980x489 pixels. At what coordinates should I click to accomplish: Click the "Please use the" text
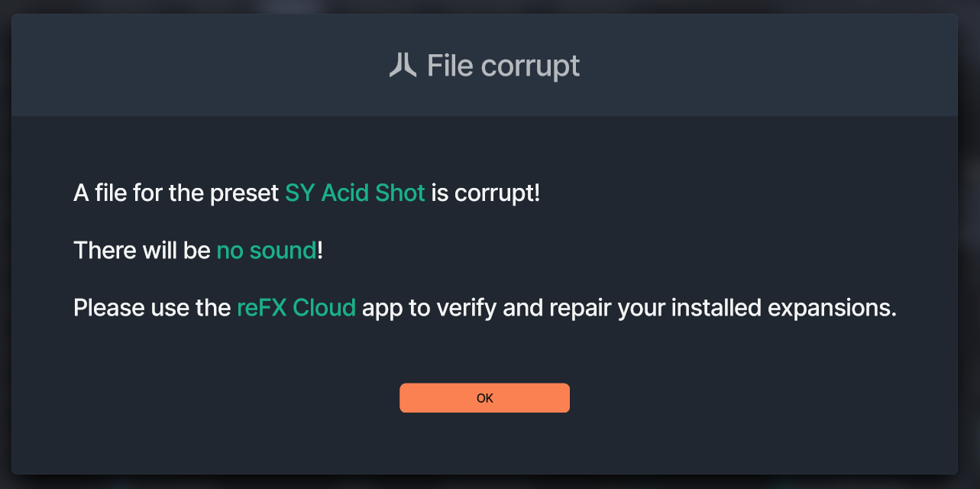[152, 307]
